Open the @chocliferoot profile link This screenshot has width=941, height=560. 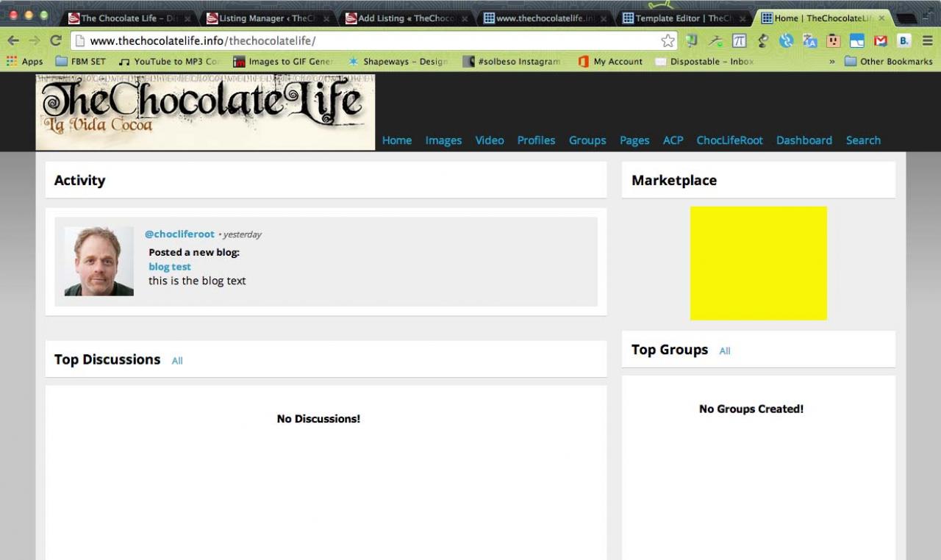[179, 234]
